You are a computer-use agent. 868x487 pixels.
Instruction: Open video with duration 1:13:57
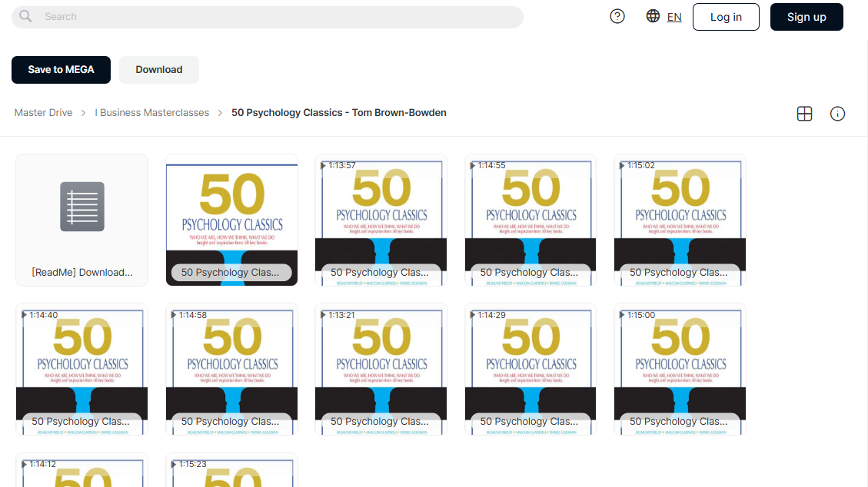click(381, 220)
